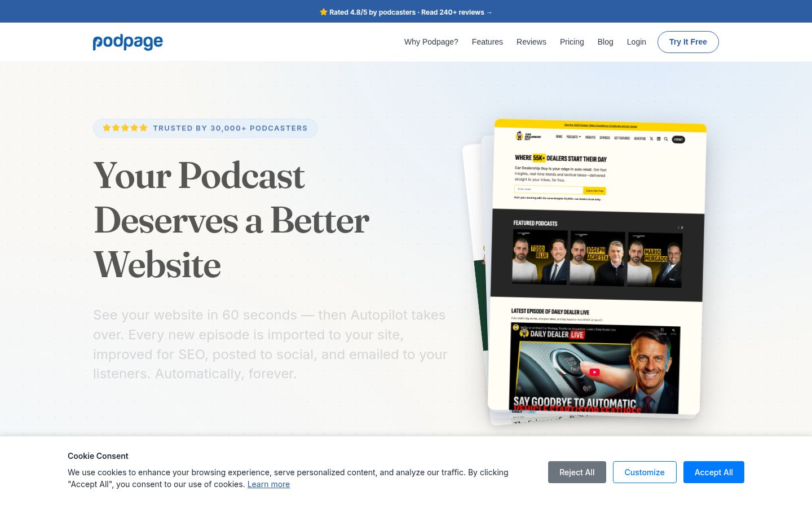Click the Cookie Consent heading
Screen dimensions: 812x508
[x=98, y=456]
